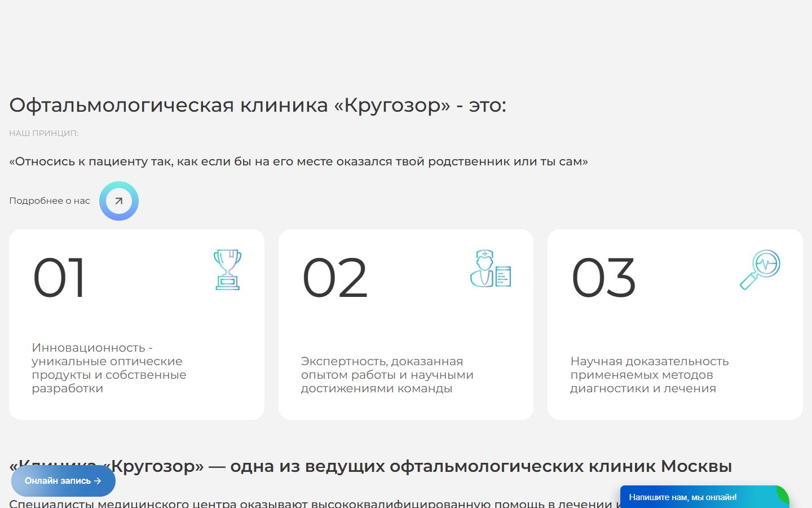This screenshot has width=812, height=508.
Task: Click the heading Офтальмологическая клиника «Кругозор» - это:
Action: click(x=258, y=105)
